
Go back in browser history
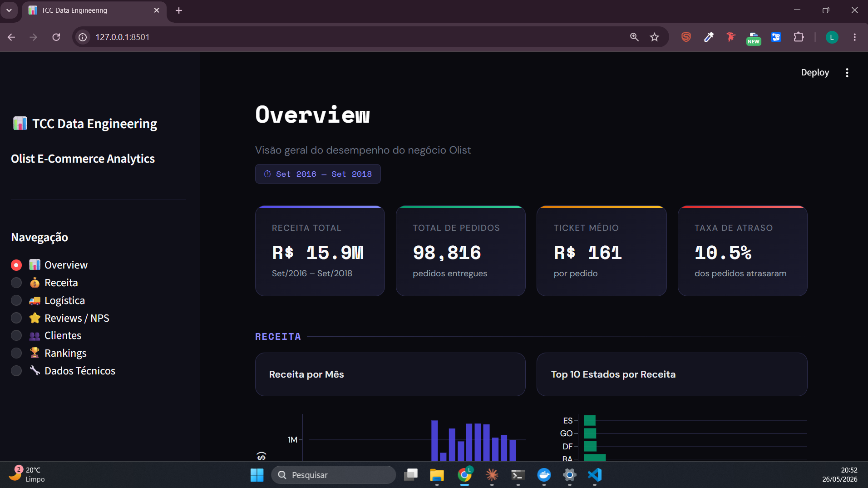click(x=11, y=37)
